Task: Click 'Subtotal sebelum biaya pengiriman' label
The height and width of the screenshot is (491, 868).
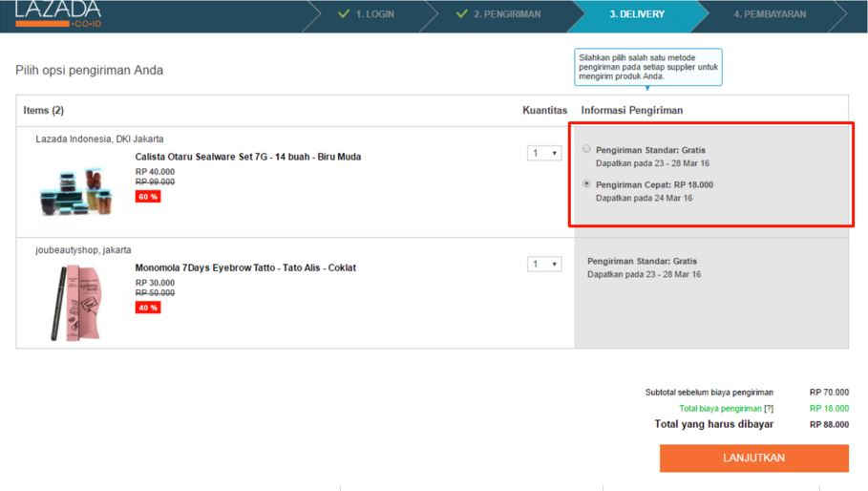Action: [x=709, y=393]
